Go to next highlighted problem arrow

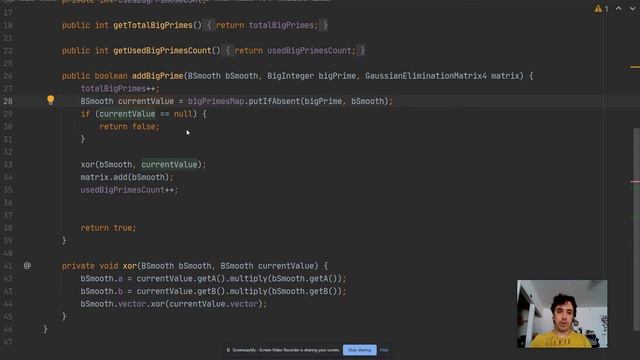[633, 9]
